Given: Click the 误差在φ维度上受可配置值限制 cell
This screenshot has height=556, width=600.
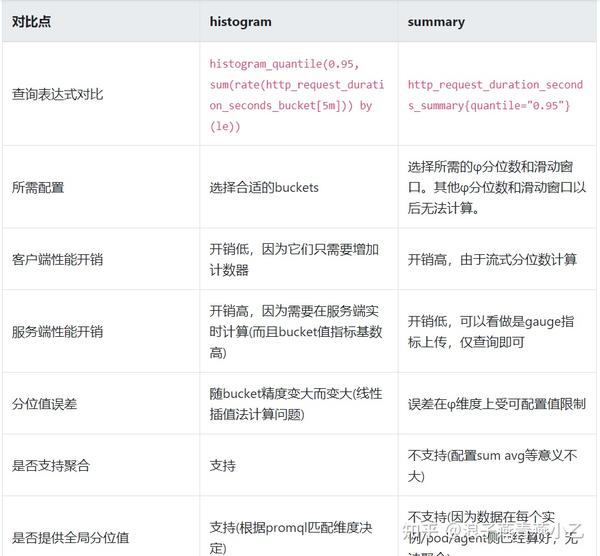Looking at the screenshot, I should click(495, 404).
